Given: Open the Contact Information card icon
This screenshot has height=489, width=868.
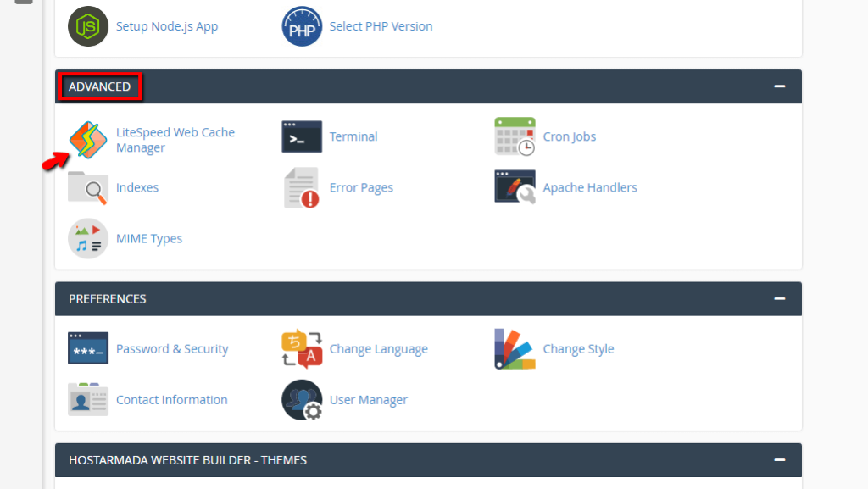Looking at the screenshot, I should pyautogui.click(x=88, y=399).
